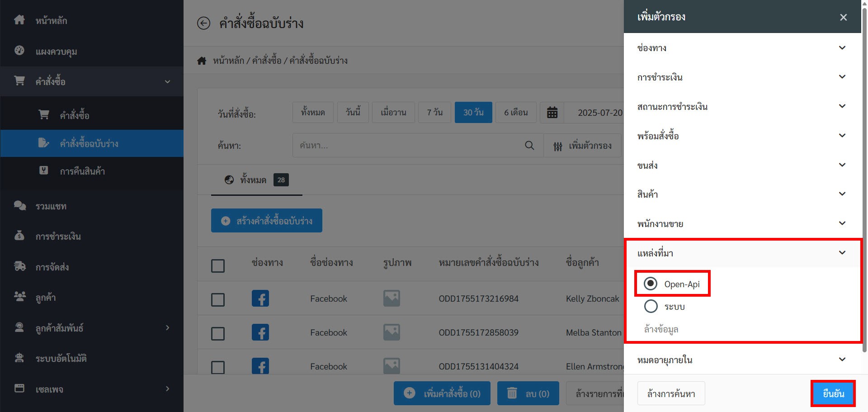Screen dimensions: 868x412
Task: Filter order date by วันนี้
Action: pos(353,112)
